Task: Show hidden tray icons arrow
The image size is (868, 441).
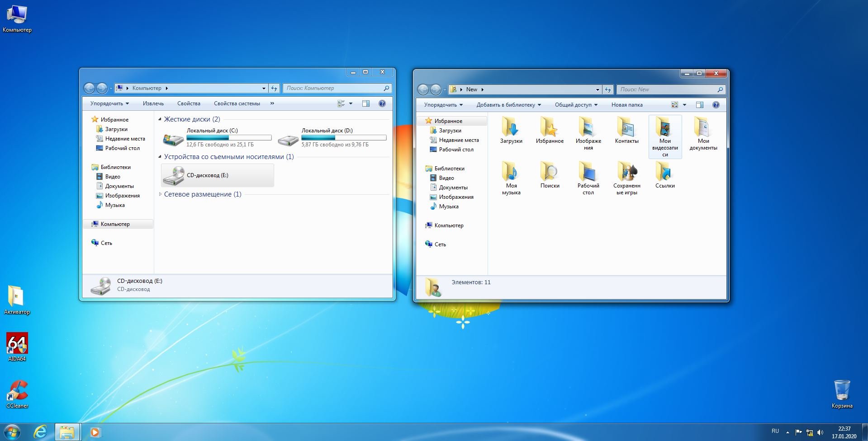Action: coord(787,432)
